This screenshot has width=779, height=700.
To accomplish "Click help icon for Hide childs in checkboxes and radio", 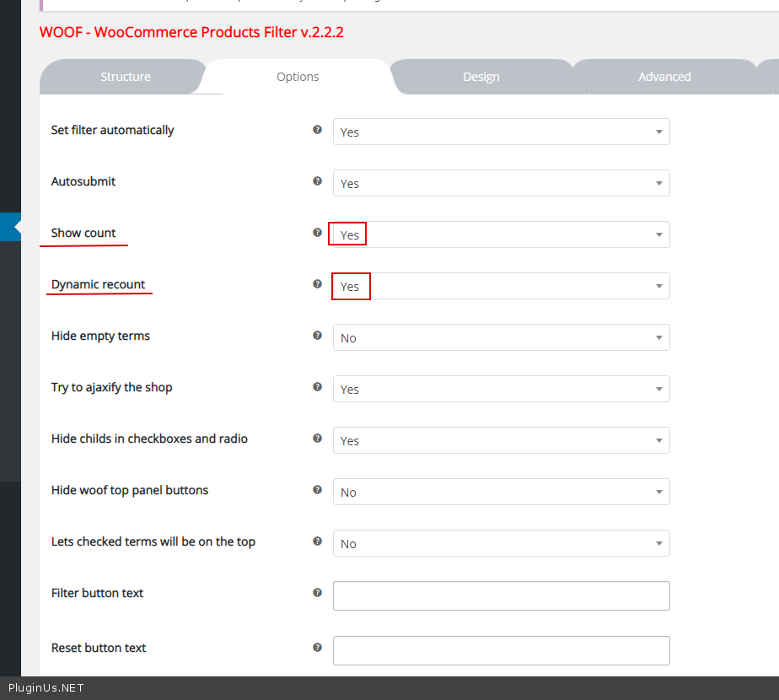I will click(x=318, y=438).
